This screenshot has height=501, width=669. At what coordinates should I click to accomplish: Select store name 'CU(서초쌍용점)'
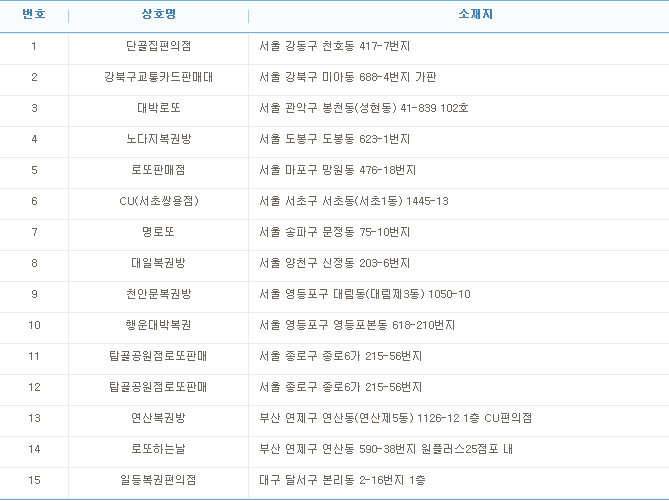click(x=158, y=201)
